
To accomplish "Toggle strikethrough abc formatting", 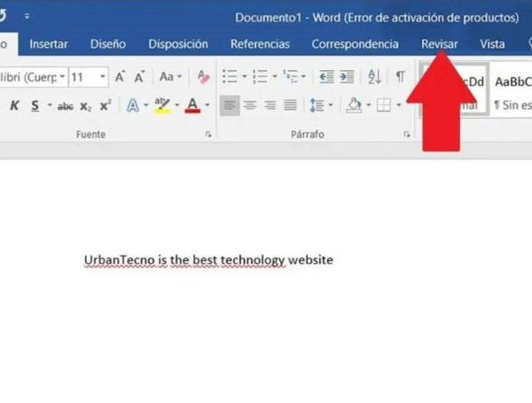I will (65, 106).
